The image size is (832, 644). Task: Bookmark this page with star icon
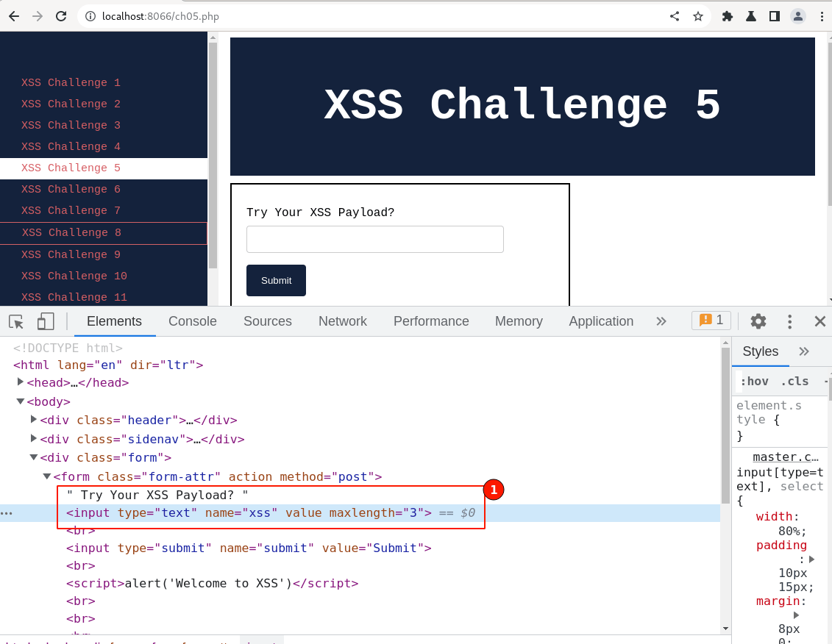pos(698,16)
